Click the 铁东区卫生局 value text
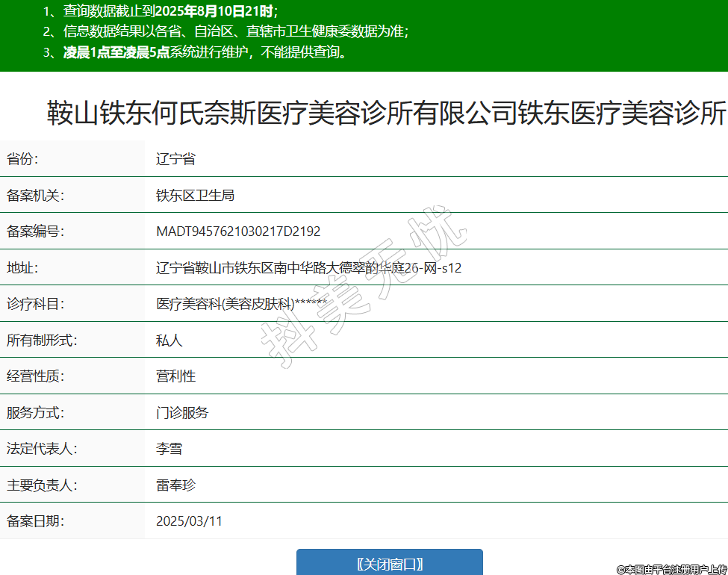Image resolution: width=728 pixels, height=575 pixels. point(195,196)
